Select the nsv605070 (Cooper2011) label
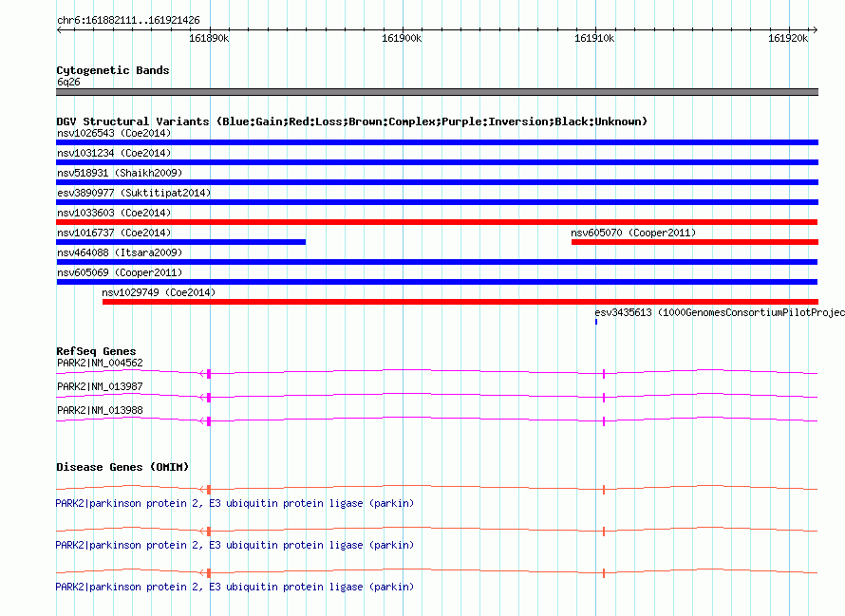This screenshot has width=845, height=616. point(633,233)
